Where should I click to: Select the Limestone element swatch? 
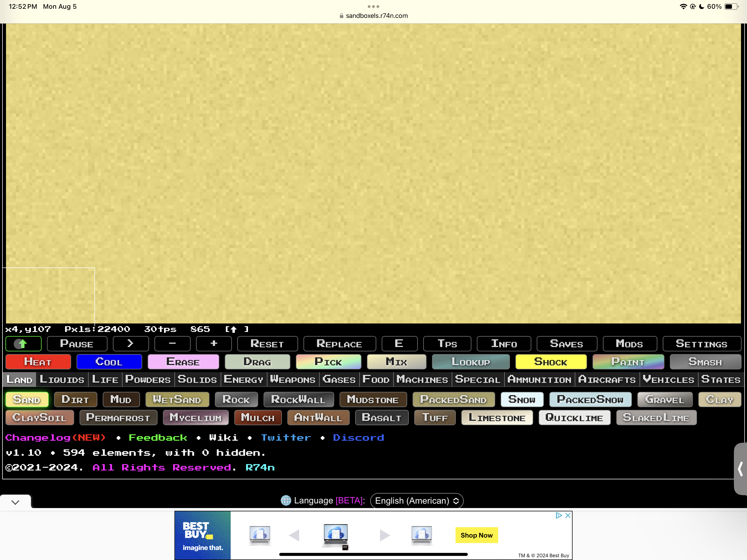tap(497, 418)
